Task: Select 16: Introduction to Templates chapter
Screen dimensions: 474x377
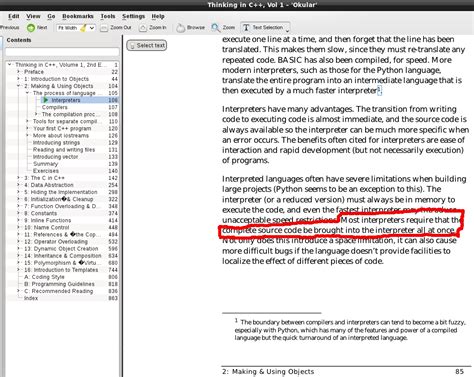Action: (x=61, y=270)
